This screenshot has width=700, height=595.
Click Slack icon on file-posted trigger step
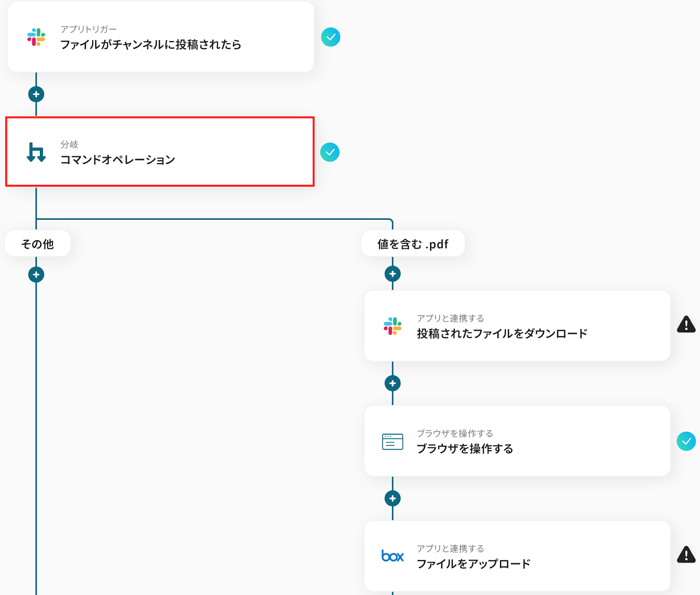pyautogui.click(x=36, y=37)
